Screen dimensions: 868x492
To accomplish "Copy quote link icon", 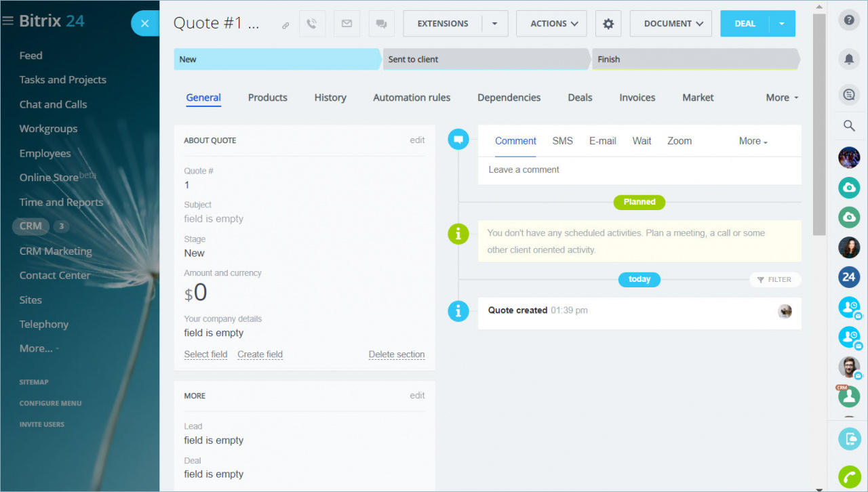I will 285,25.
